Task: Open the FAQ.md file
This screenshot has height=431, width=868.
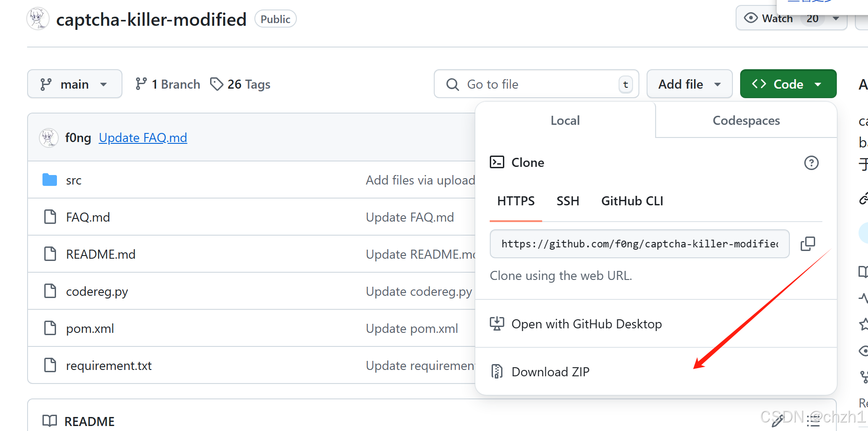Action: point(88,217)
